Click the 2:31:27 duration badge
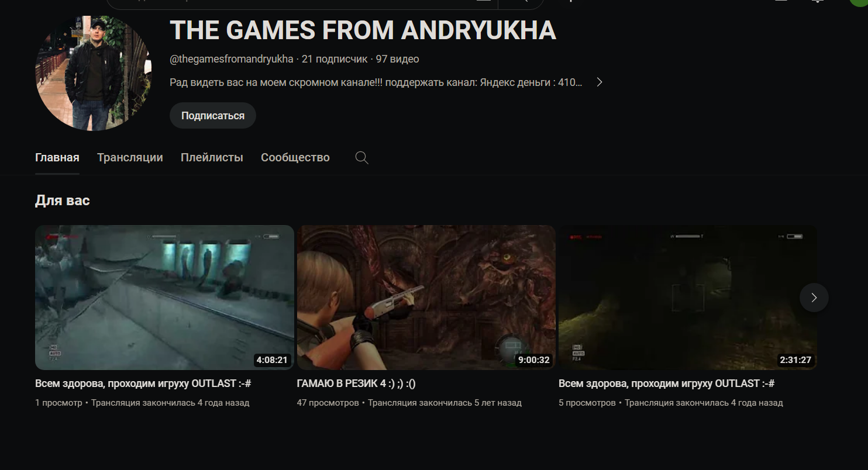 [x=795, y=360]
